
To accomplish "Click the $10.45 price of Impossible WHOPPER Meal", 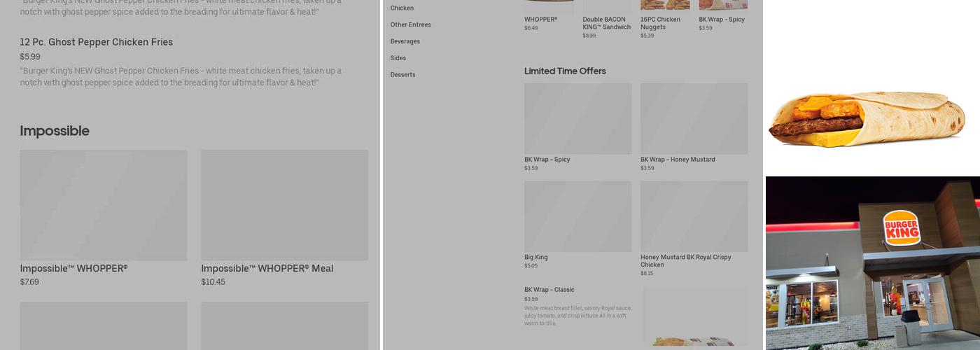I will tap(213, 282).
